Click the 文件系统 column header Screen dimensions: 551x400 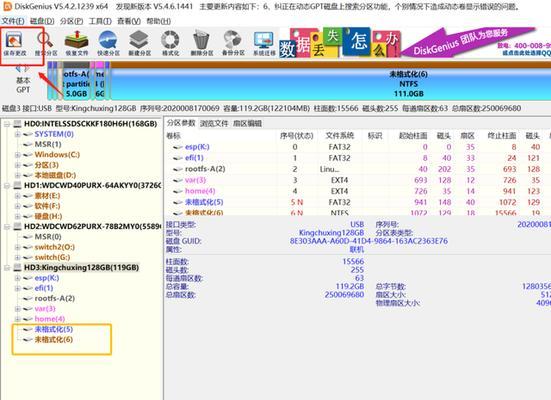(339, 136)
